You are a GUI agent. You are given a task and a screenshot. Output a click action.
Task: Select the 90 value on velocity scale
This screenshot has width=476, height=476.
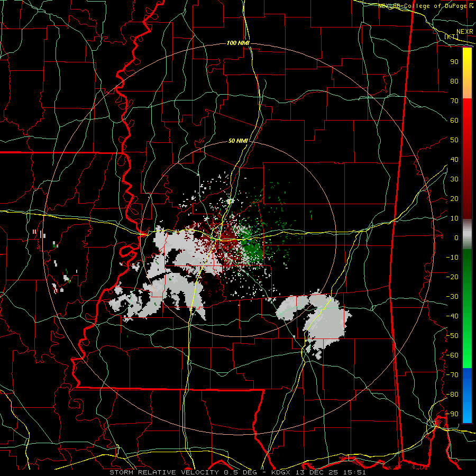point(454,62)
